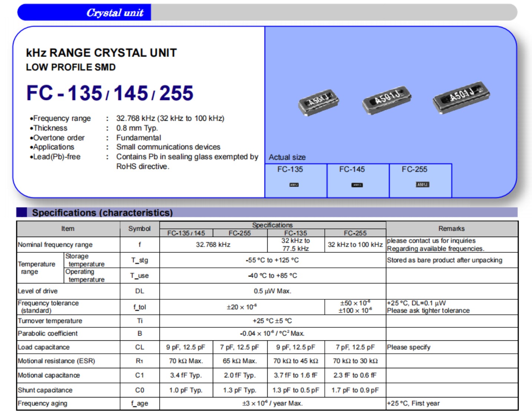
Task: Click the Turnover temperature row label
Action: click(50, 321)
